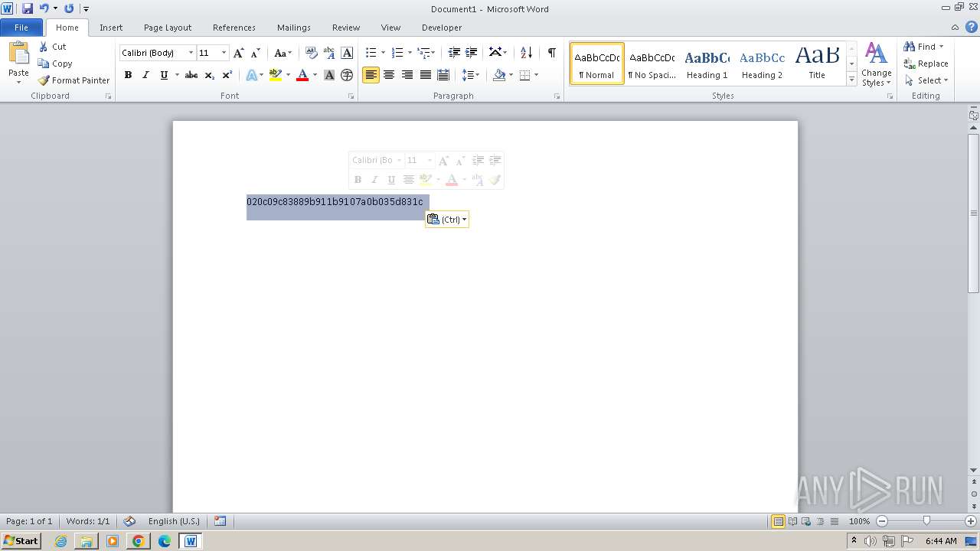Click the zoom slider handle
Image resolution: width=980 pixels, height=551 pixels.
(926, 521)
